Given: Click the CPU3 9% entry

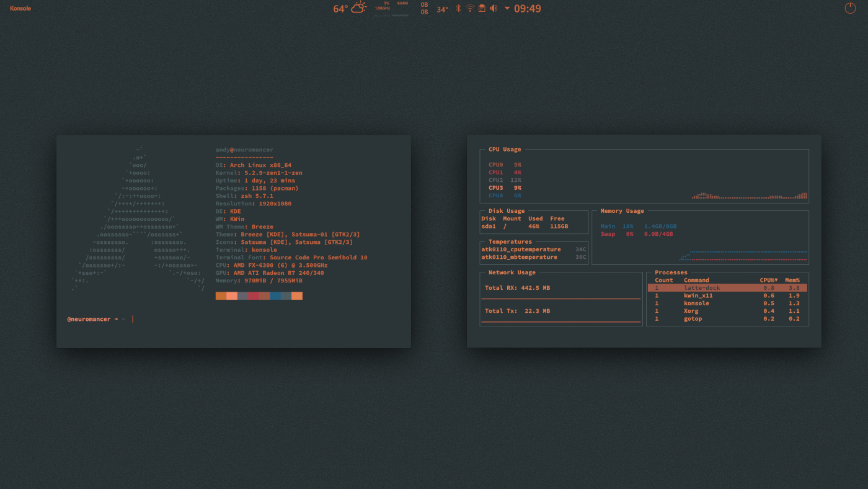Looking at the screenshot, I should tap(505, 188).
